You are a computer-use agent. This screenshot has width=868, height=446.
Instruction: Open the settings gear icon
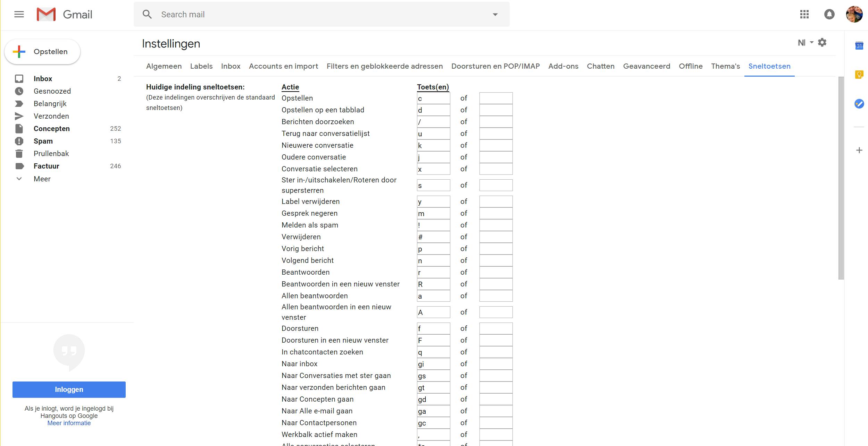[x=822, y=43]
